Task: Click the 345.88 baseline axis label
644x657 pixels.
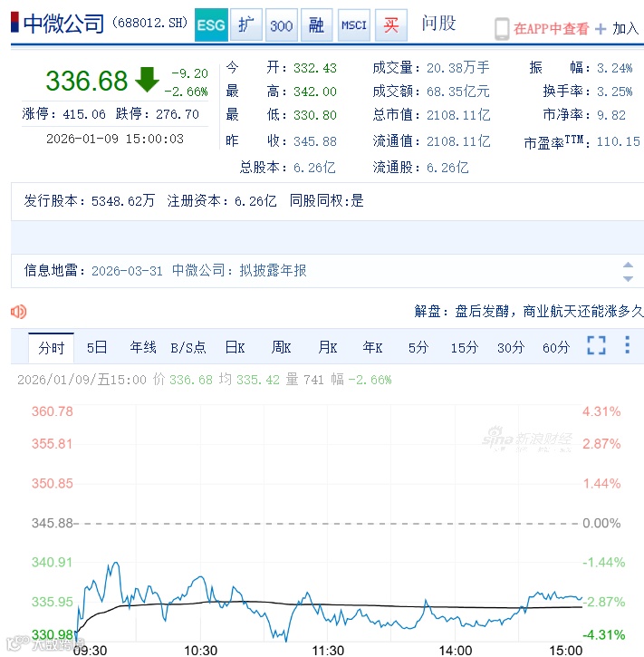Action: (53, 523)
